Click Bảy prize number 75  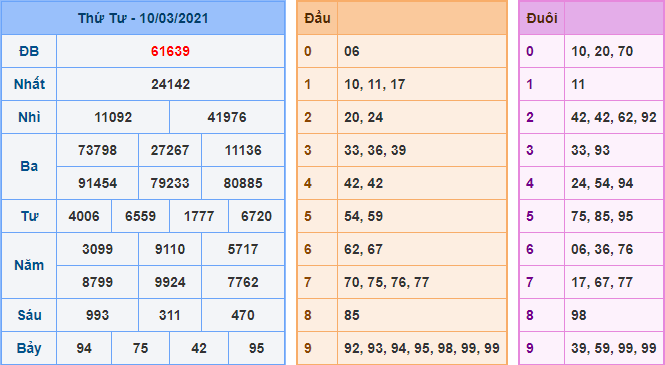[x=140, y=348]
